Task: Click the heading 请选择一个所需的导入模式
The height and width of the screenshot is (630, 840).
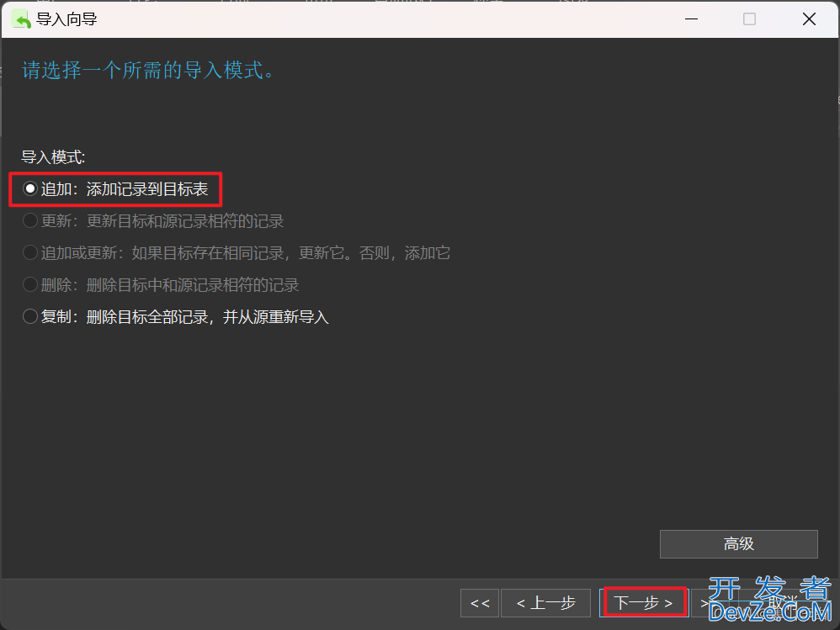Action: click(148, 70)
